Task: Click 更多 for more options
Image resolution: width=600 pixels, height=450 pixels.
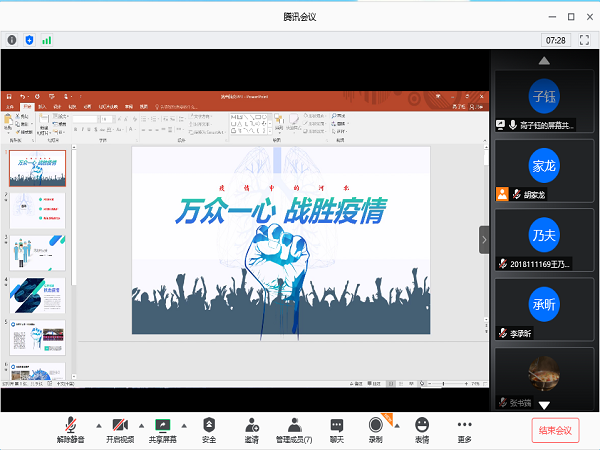Action: (464, 430)
